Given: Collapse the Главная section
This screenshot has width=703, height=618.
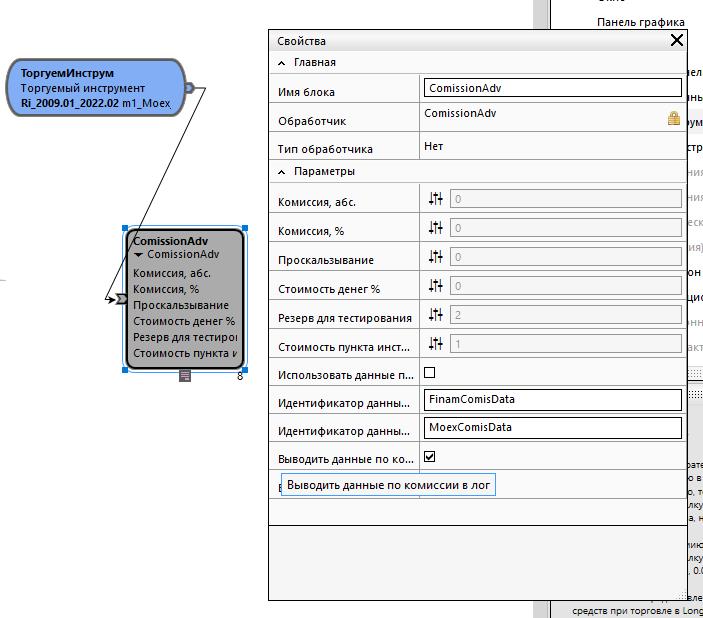Looking at the screenshot, I should click(282, 63).
